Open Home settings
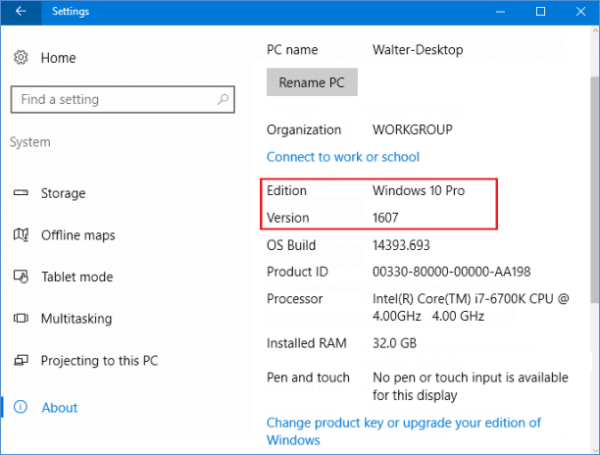This screenshot has height=455, width=600. (x=58, y=58)
